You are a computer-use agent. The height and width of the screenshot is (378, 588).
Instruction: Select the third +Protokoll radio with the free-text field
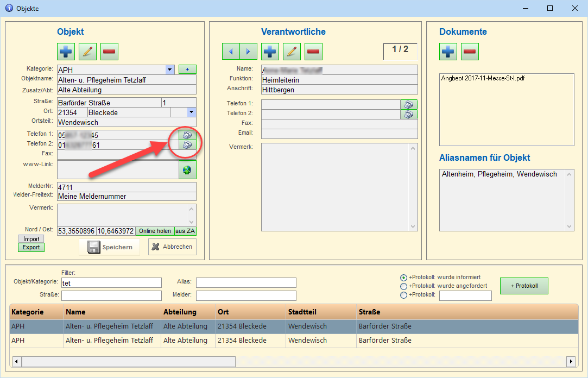[x=403, y=295]
